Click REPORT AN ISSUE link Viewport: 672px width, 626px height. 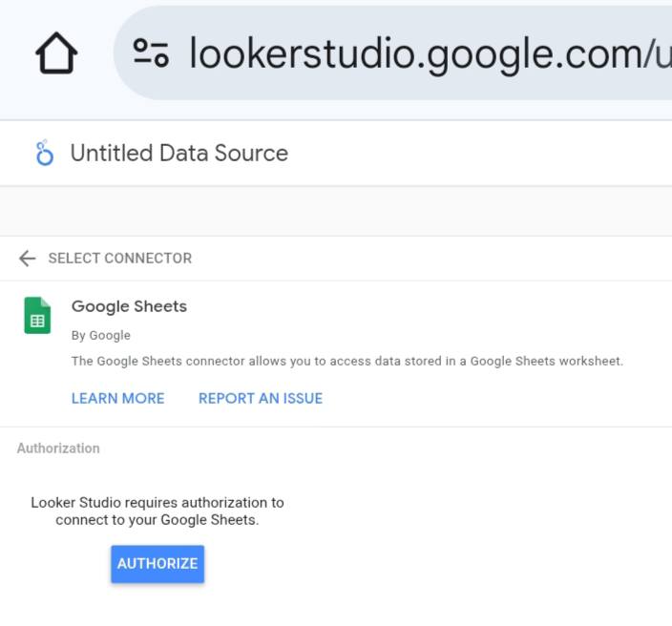[x=261, y=399]
